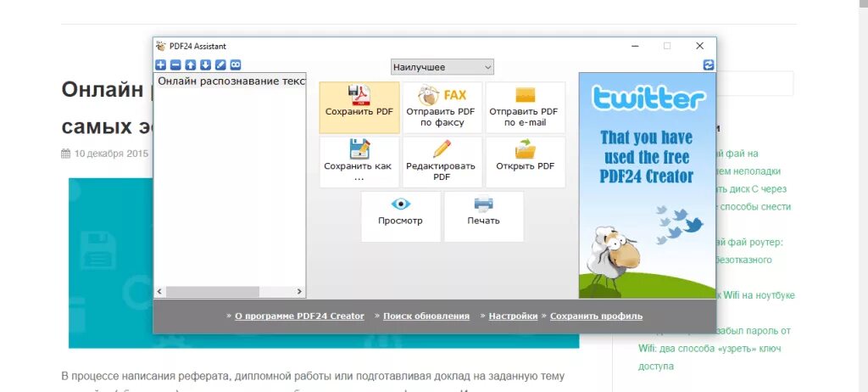Remove the document with the minus icon
Viewport: 868px width, 392px height.
(x=175, y=64)
